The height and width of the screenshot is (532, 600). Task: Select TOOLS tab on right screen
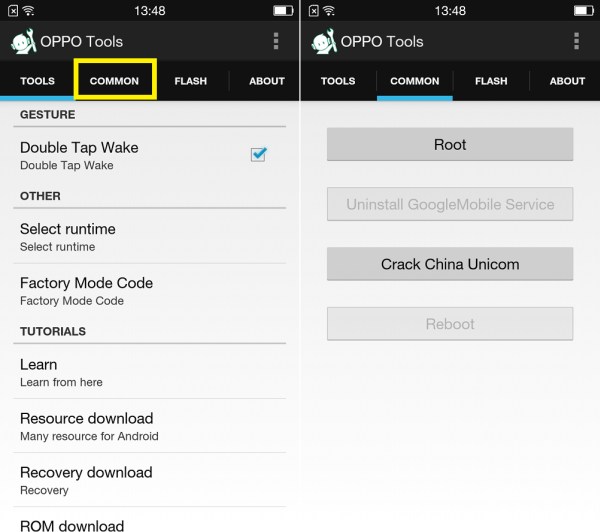pos(338,81)
